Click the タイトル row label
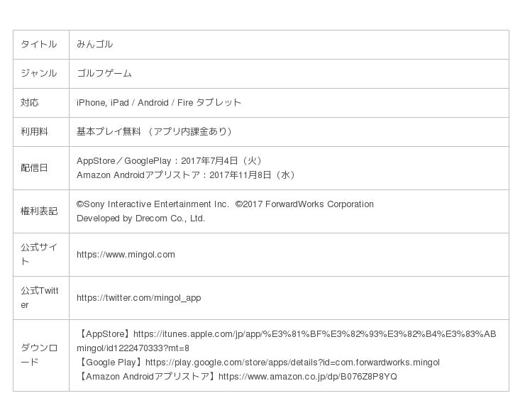The height and width of the screenshot is (420, 525). (39, 45)
